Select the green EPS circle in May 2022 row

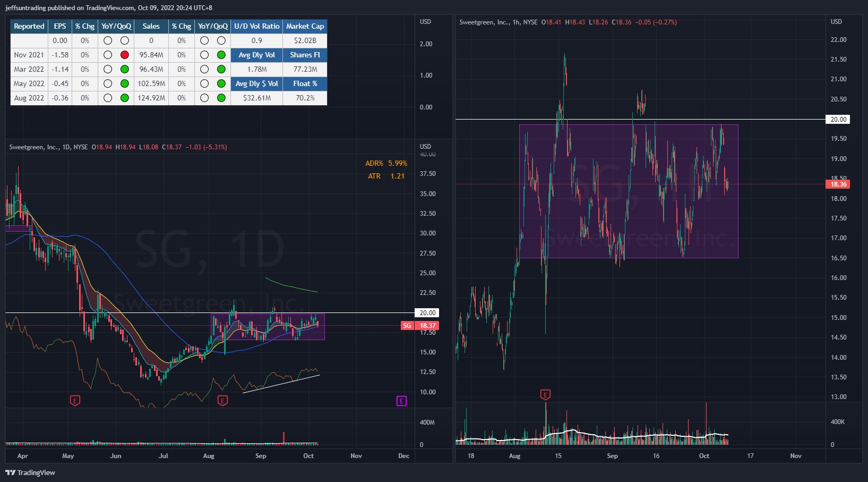(x=125, y=83)
